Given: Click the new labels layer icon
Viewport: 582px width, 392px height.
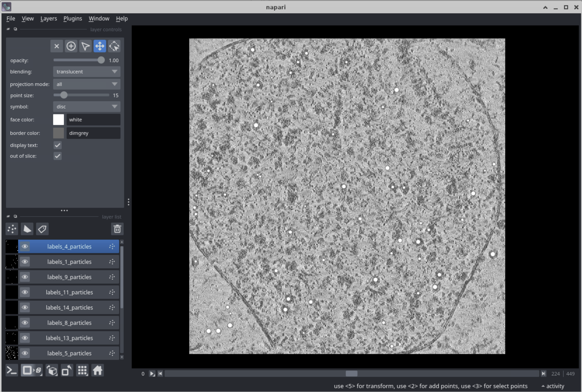Looking at the screenshot, I should pos(42,229).
